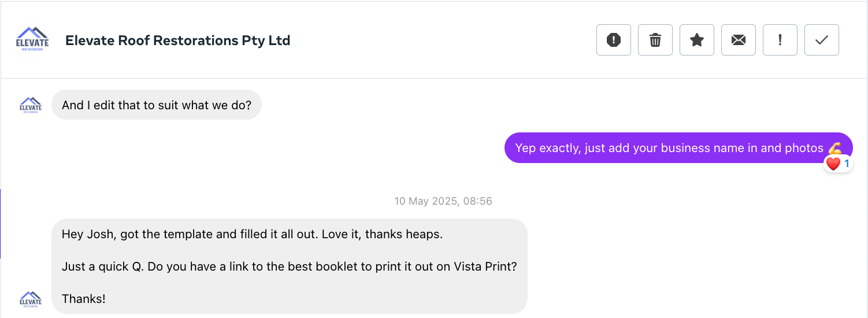Click avatar beside the "Thanks!" message
This screenshot has width=868, height=318.
(31, 299)
